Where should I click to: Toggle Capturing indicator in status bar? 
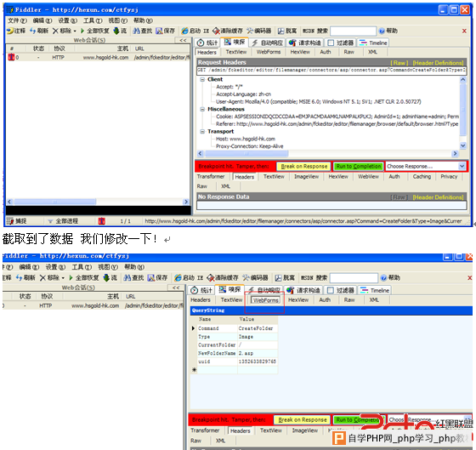[17, 221]
